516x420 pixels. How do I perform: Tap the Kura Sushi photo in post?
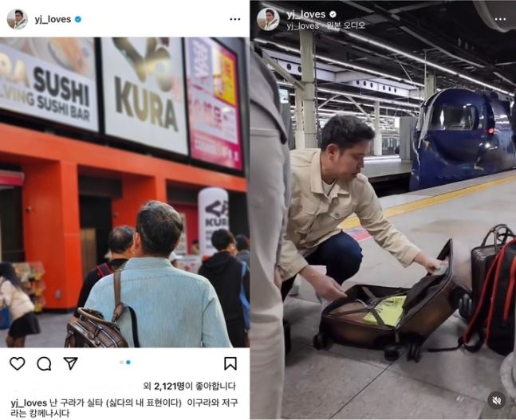[x=124, y=192]
